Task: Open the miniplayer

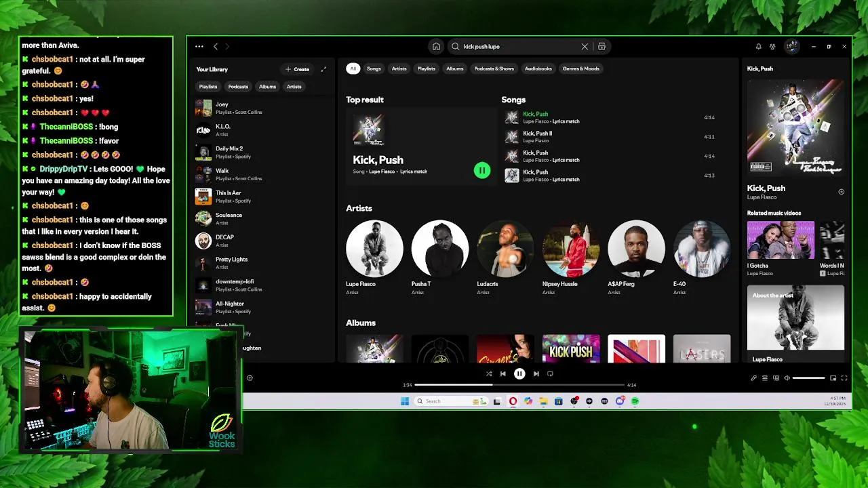Action: tap(833, 378)
